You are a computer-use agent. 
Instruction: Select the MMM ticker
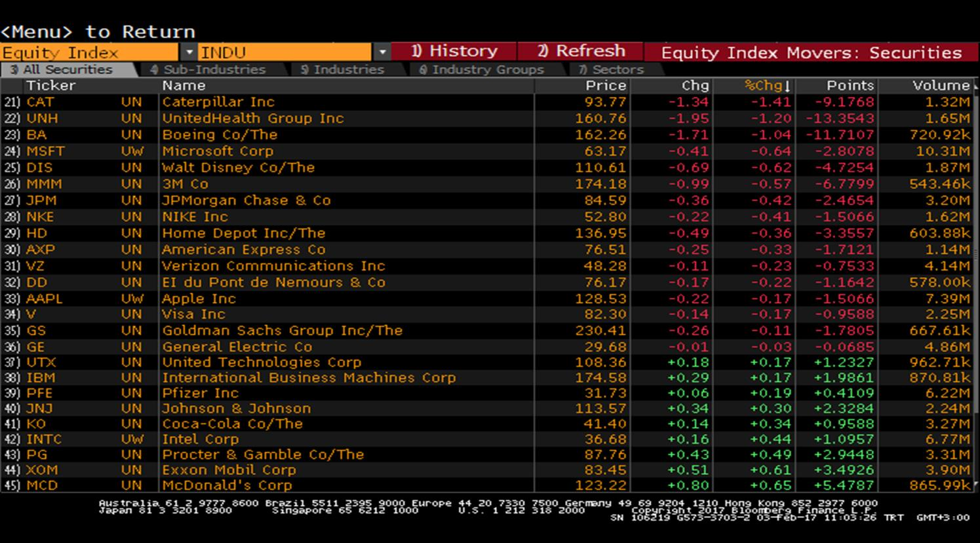44,184
